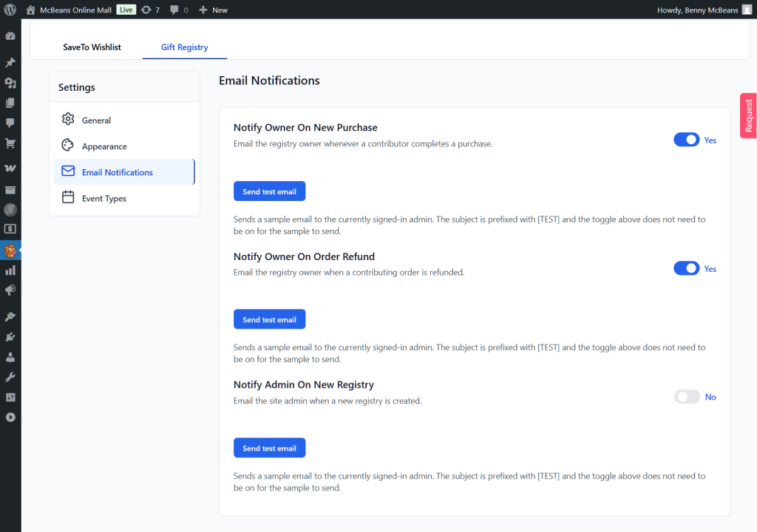Viewport: 757px width, 532px height.
Task: Open the Plugins plug icon
Action: (10, 337)
